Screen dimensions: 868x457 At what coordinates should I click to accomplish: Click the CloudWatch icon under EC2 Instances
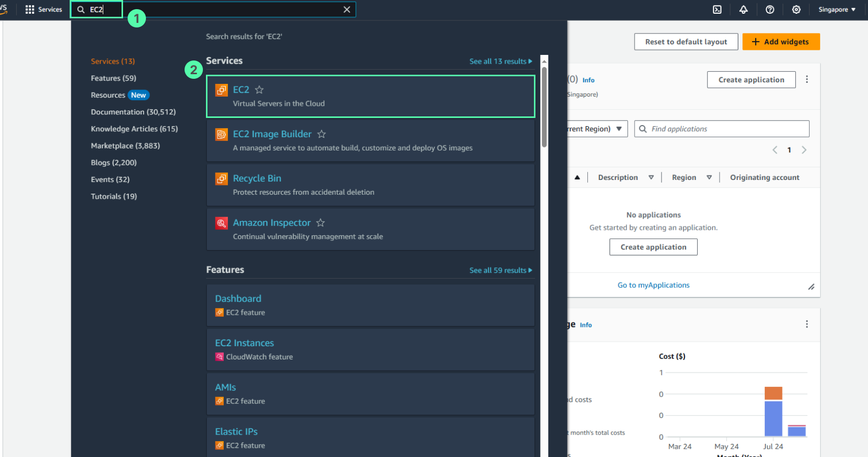click(x=219, y=357)
